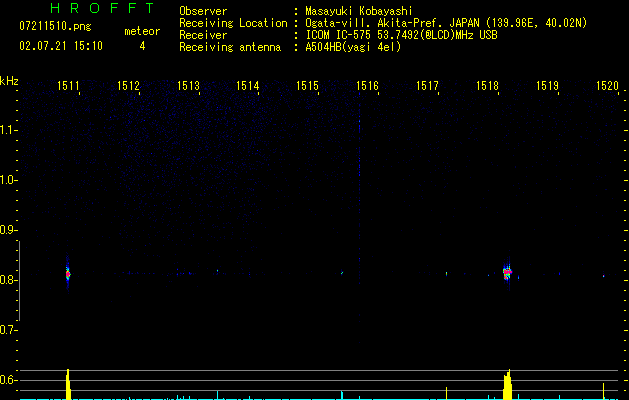Click frequency axis label 0.7
The height and width of the screenshot is (400, 629).
coord(8,330)
